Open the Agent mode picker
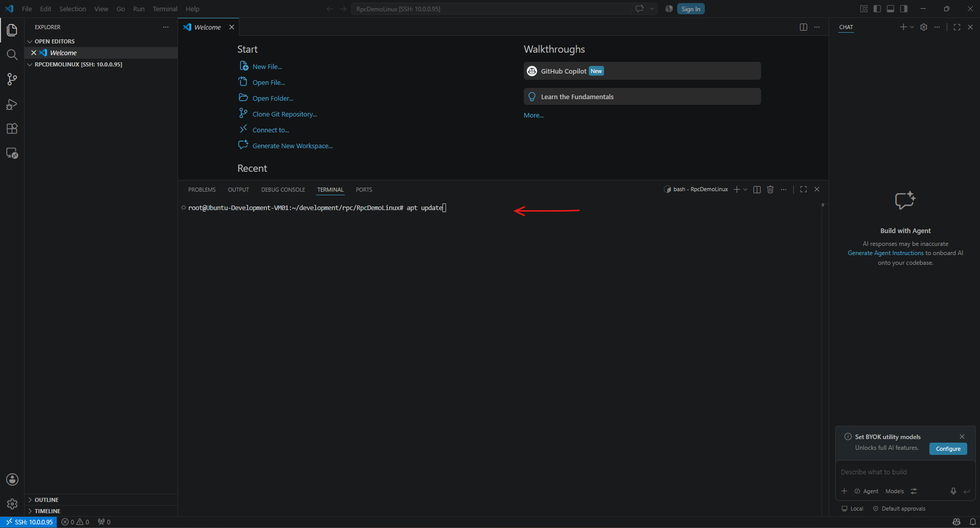This screenshot has width=980, height=528. click(x=866, y=491)
